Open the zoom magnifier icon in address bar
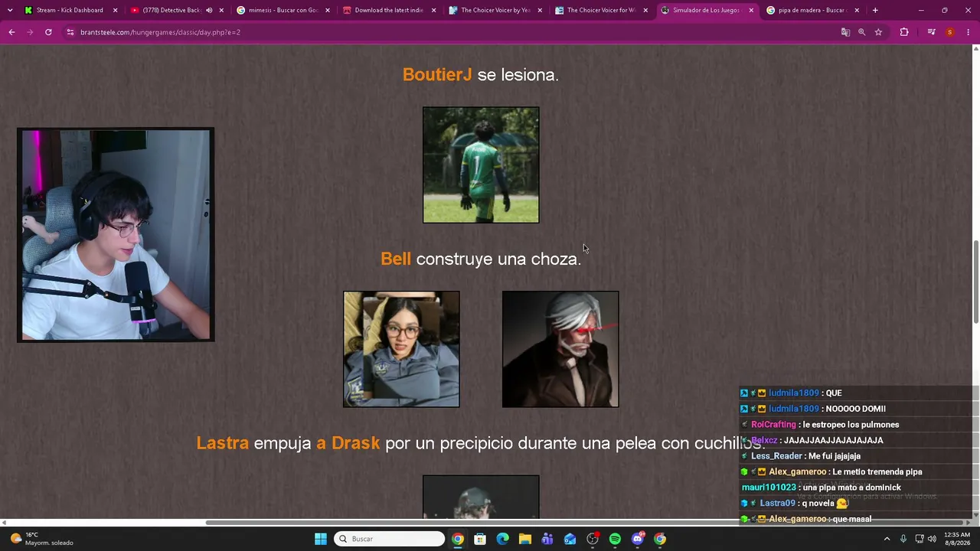 862,32
